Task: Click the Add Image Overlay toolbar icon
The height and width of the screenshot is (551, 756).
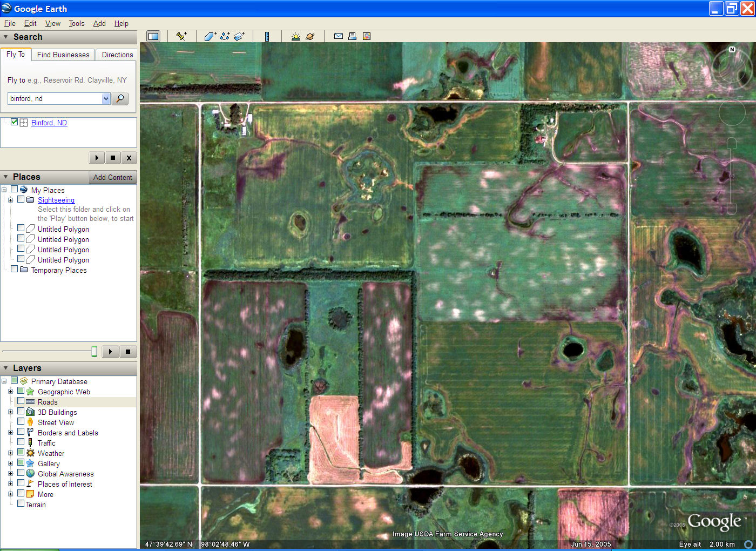Action: coord(239,36)
